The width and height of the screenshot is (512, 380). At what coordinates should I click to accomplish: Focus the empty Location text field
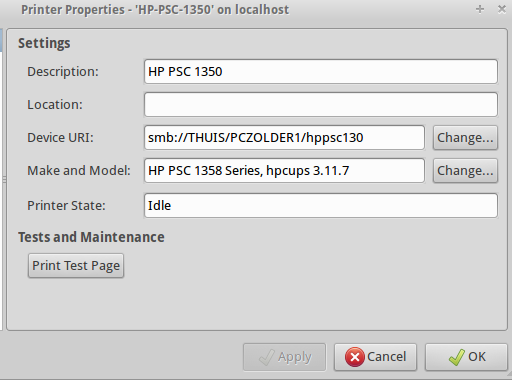click(321, 104)
